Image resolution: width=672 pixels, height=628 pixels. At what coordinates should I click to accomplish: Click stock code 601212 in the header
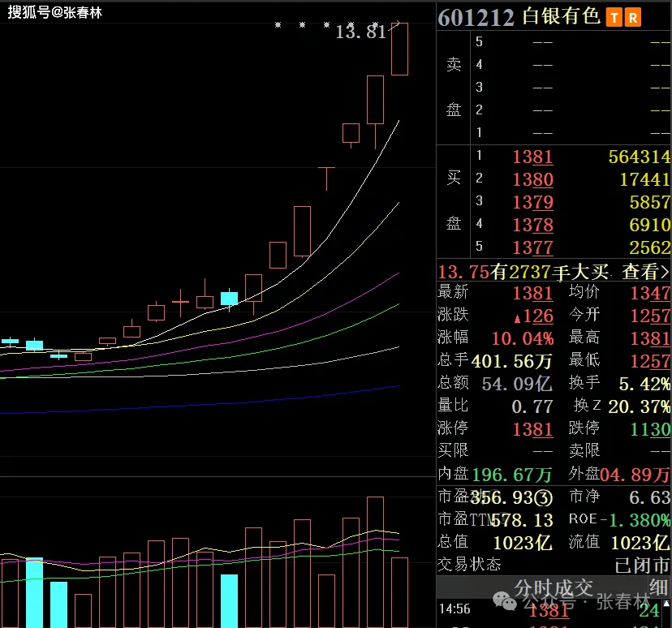[x=476, y=17]
